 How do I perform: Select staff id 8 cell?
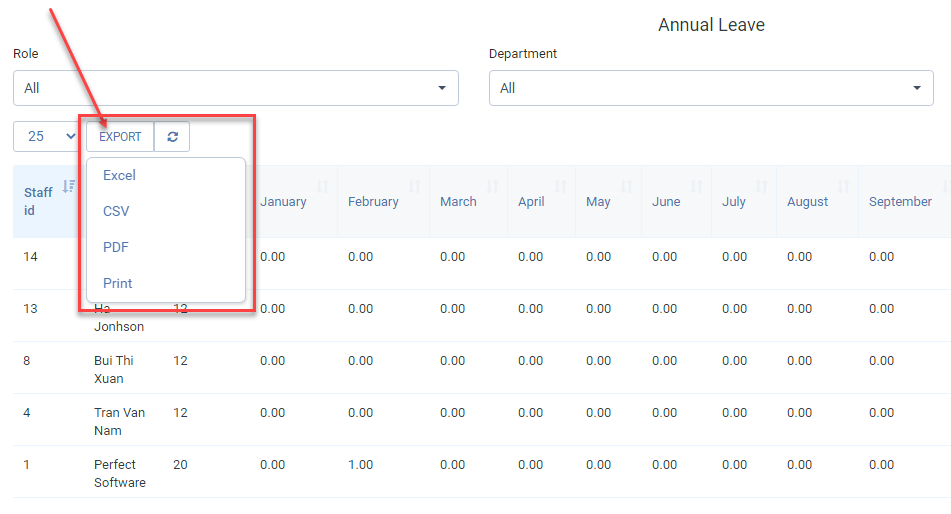click(27, 360)
